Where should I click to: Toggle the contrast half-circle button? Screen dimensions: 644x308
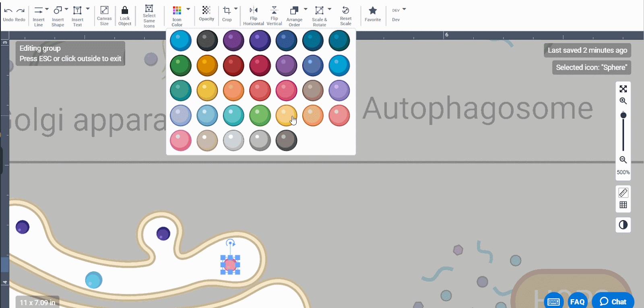pyautogui.click(x=623, y=225)
